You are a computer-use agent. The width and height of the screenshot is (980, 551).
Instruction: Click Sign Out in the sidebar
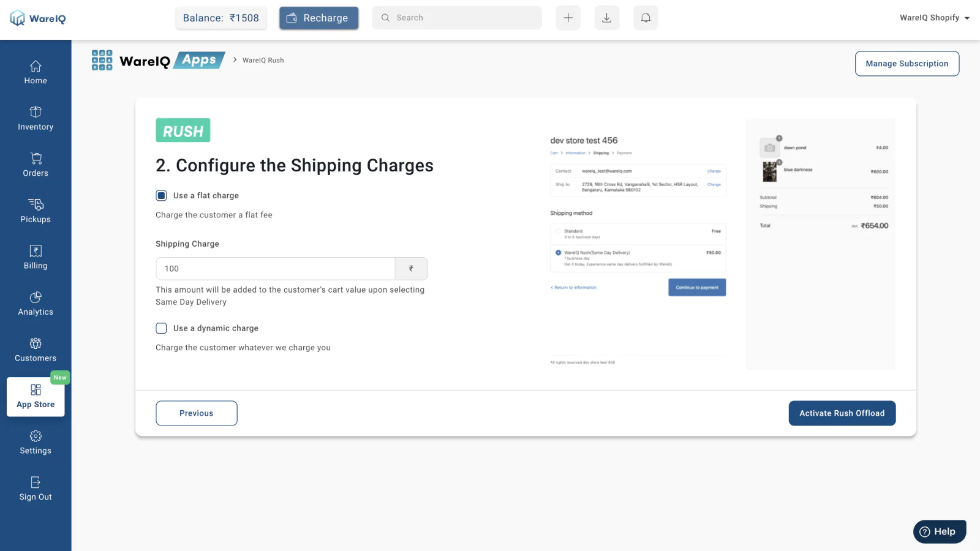coord(36,489)
